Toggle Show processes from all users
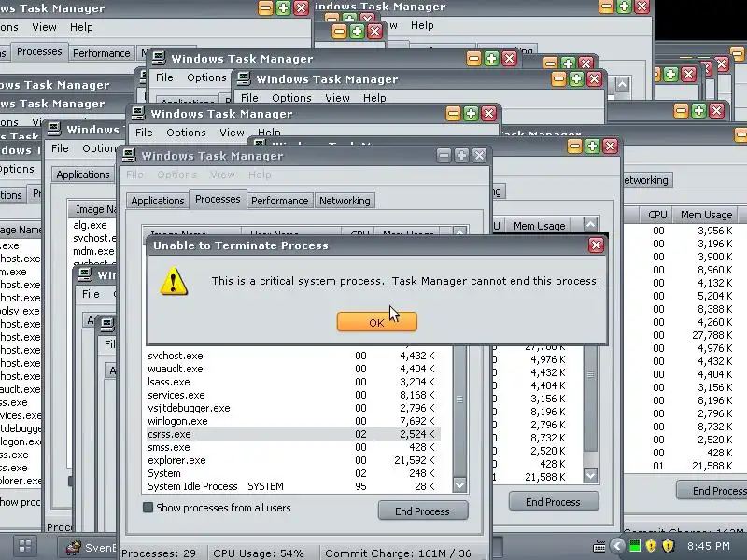The image size is (747, 560). tap(148, 508)
